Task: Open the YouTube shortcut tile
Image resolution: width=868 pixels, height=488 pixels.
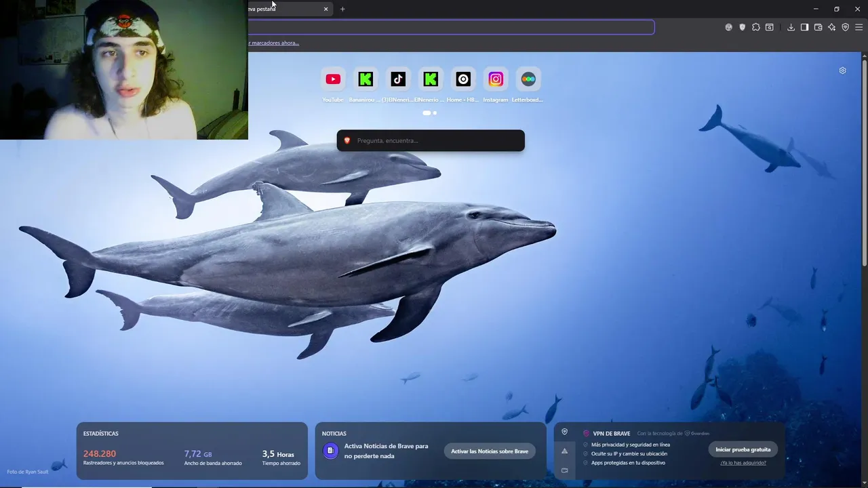Action: pyautogui.click(x=333, y=79)
